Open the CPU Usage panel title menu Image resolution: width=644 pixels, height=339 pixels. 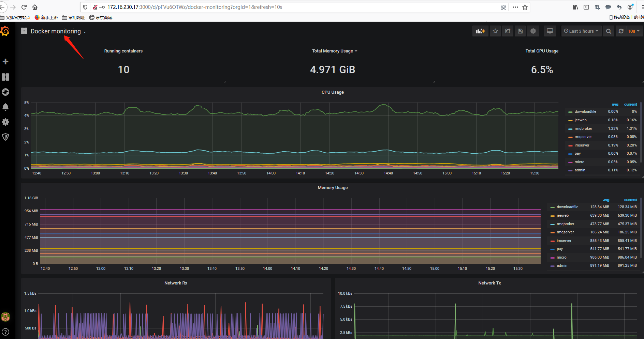333,92
